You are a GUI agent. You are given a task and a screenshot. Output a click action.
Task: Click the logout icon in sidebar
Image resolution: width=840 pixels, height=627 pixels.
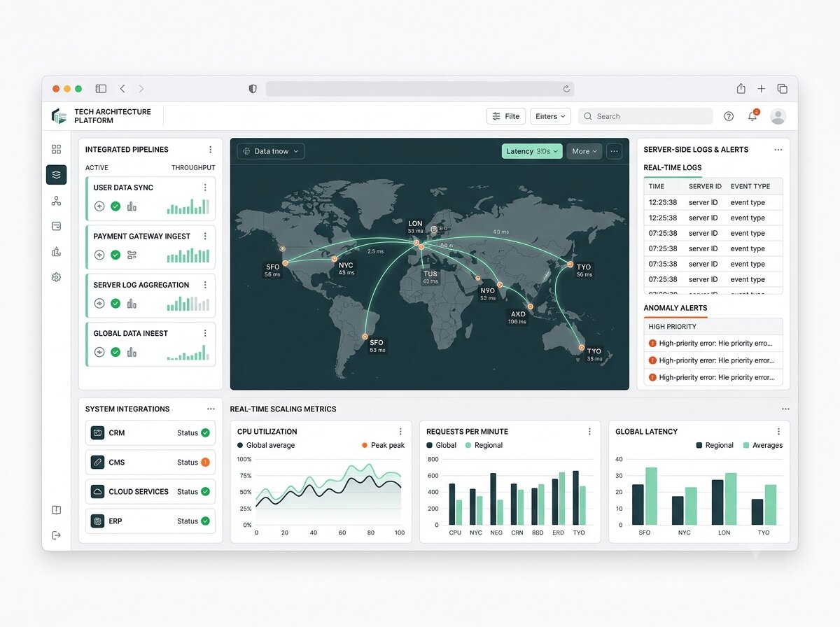[x=56, y=535]
